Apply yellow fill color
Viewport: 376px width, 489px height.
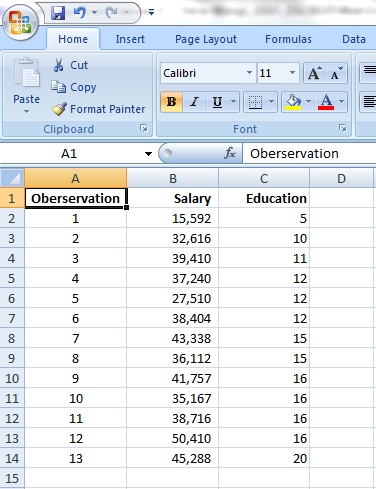pyautogui.click(x=293, y=102)
